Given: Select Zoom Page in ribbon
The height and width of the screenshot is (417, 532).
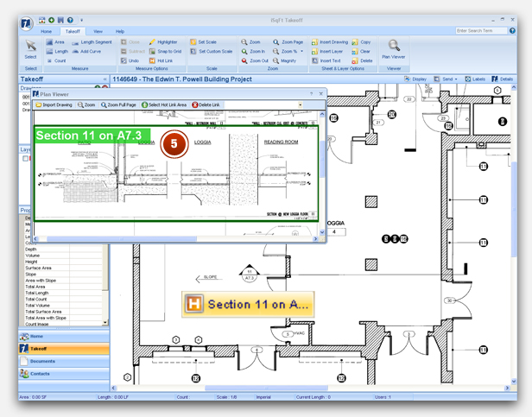Looking at the screenshot, I should point(288,42).
